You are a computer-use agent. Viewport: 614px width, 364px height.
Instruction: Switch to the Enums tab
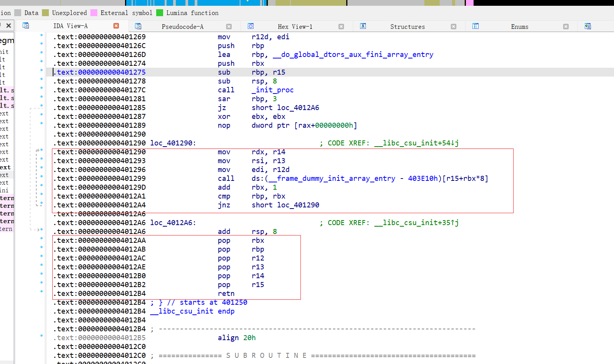[x=519, y=27]
